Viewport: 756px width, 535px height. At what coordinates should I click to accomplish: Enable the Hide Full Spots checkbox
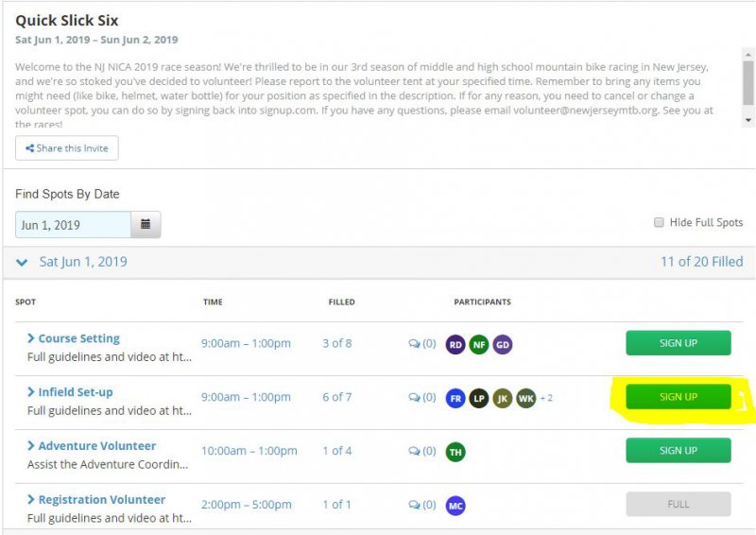tap(659, 223)
